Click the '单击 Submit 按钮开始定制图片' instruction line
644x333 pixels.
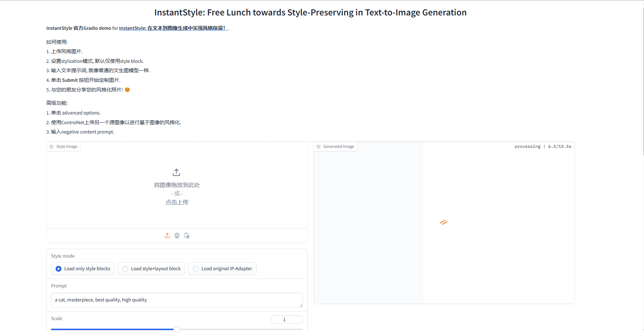coord(83,80)
